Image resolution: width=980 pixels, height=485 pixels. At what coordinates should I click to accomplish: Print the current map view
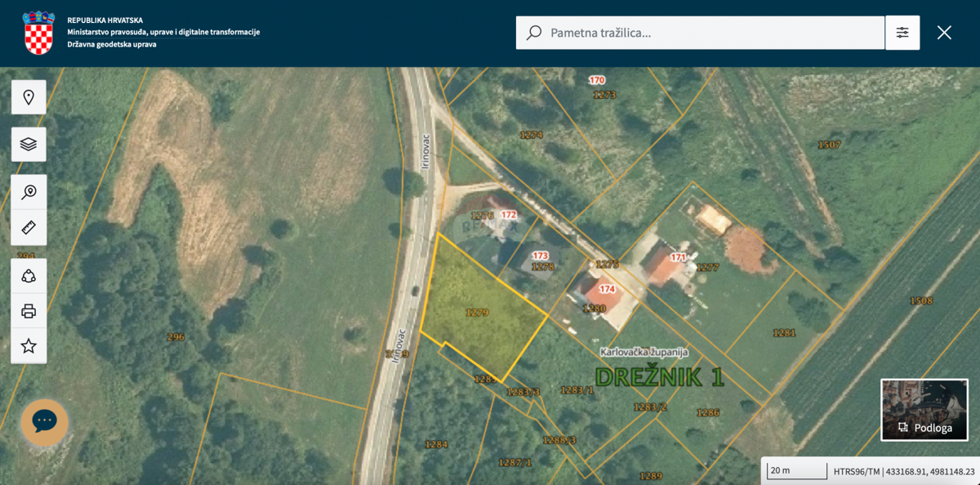click(x=29, y=311)
